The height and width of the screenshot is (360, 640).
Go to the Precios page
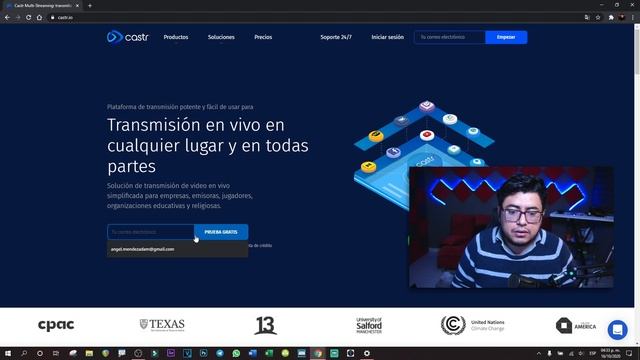click(x=263, y=37)
